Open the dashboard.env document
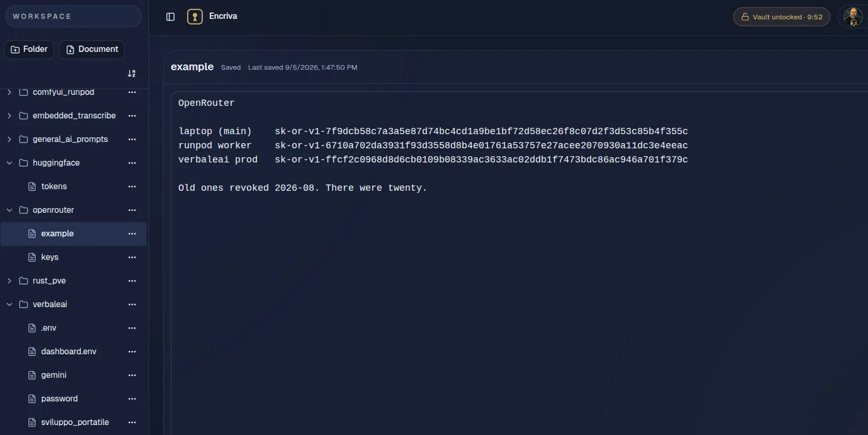868x435 pixels. click(x=73, y=352)
